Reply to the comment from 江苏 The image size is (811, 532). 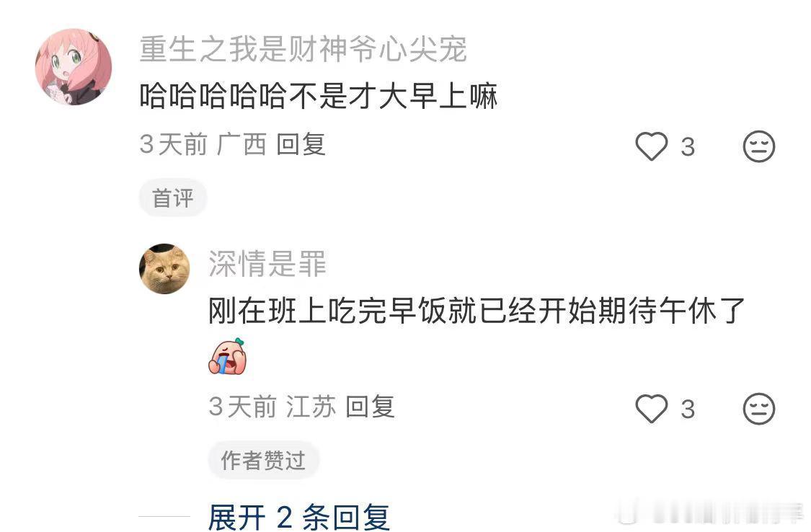coord(370,407)
